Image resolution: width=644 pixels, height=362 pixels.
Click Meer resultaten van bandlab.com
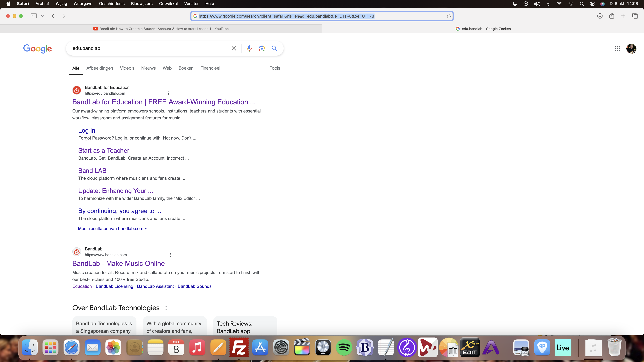pyautogui.click(x=112, y=228)
